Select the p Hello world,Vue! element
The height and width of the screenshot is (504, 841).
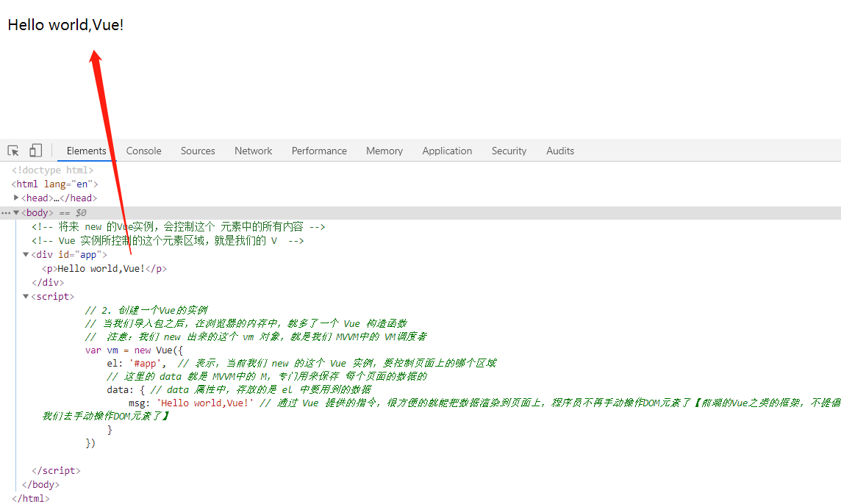(104, 269)
